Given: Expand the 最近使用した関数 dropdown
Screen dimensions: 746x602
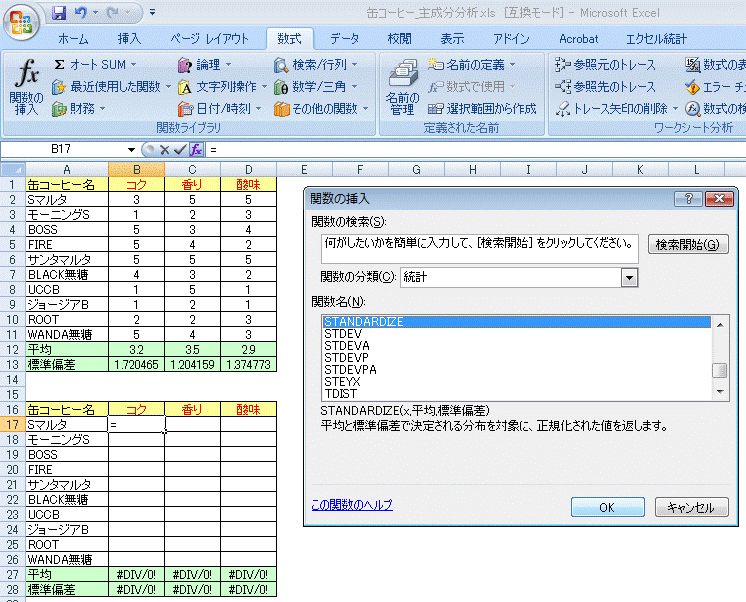Looking at the screenshot, I should [114, 86].
